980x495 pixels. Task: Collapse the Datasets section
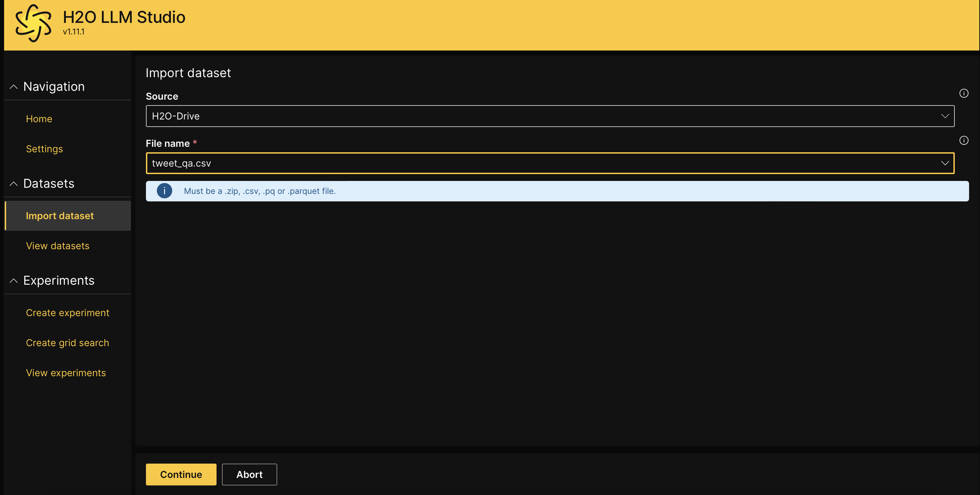coord(14,183)
